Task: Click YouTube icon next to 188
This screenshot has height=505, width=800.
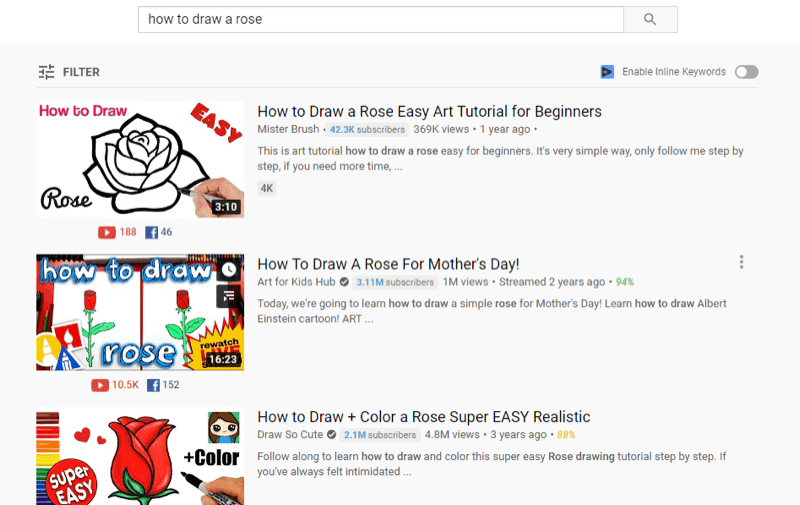Action: point(107,233)
